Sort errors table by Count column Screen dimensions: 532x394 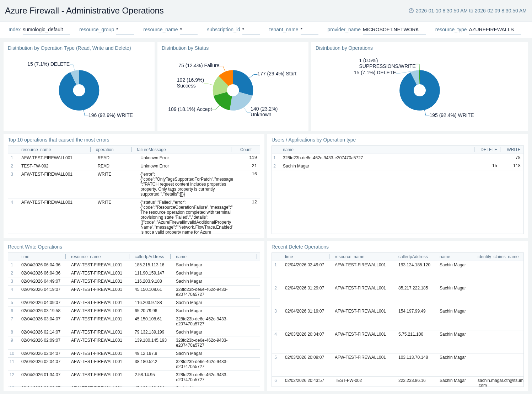(246, 150)
